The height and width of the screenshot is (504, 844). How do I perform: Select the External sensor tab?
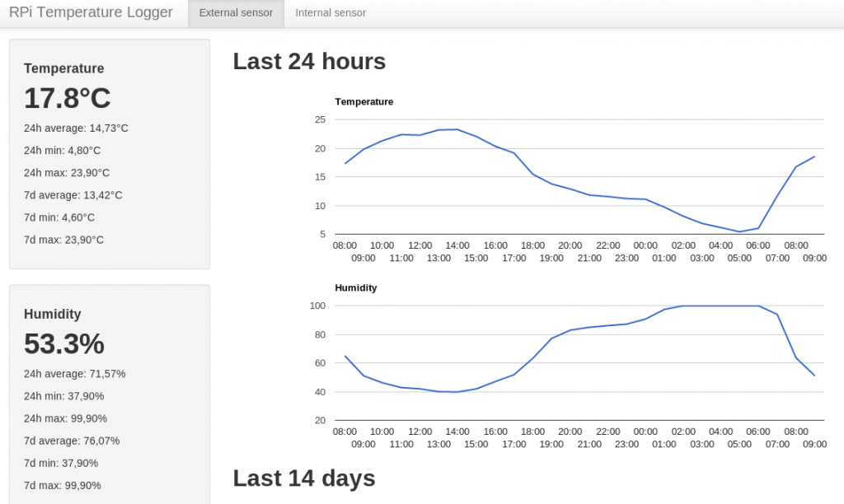pos(235,13)
